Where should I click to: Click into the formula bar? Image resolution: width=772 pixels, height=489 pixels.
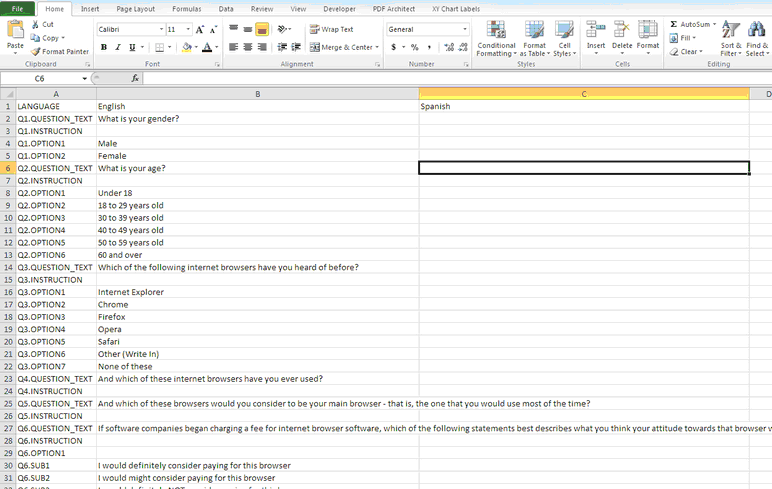[x=457, y=78]
